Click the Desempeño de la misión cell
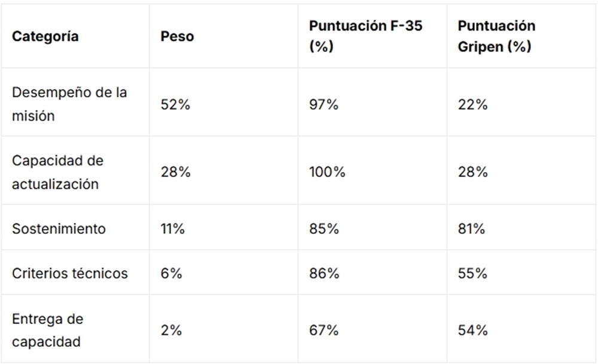The width and height of the screenshot is (598, 364). (x=69, y=105)
